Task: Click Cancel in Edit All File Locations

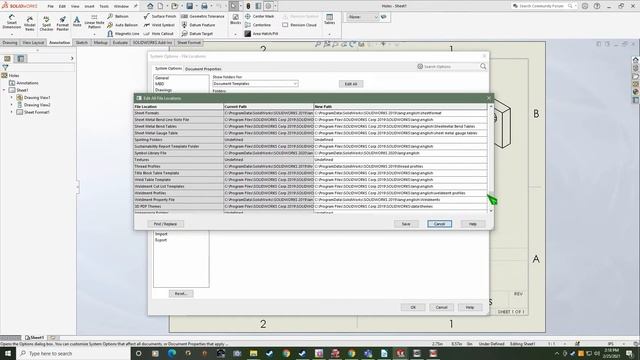Action: pyautogui.click(x=440, y=224)
